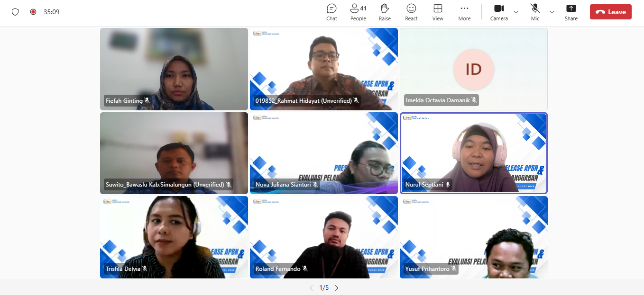Viewport: 644px width, 295px height.
Task: Unmute the Mic
Action: point(535,12)
